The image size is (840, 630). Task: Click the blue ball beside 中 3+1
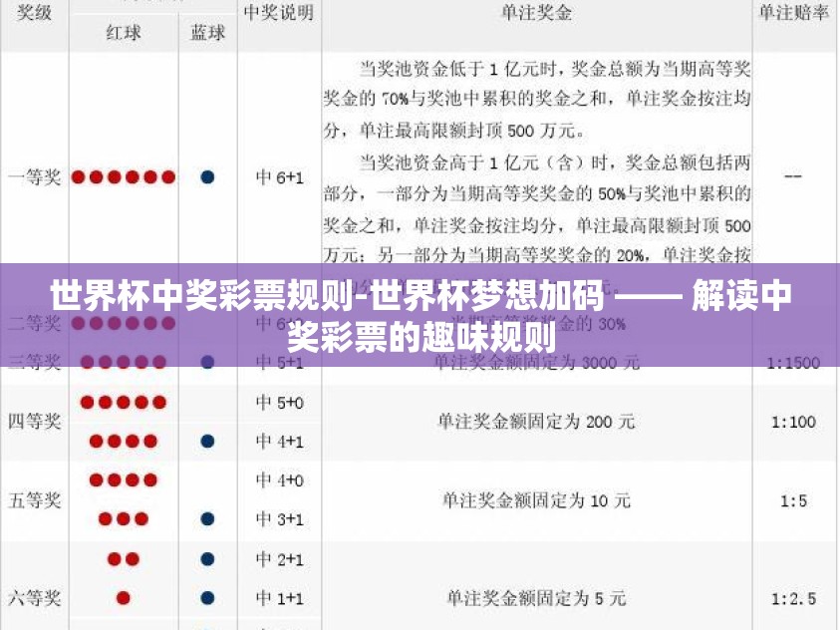coord(207,518)
